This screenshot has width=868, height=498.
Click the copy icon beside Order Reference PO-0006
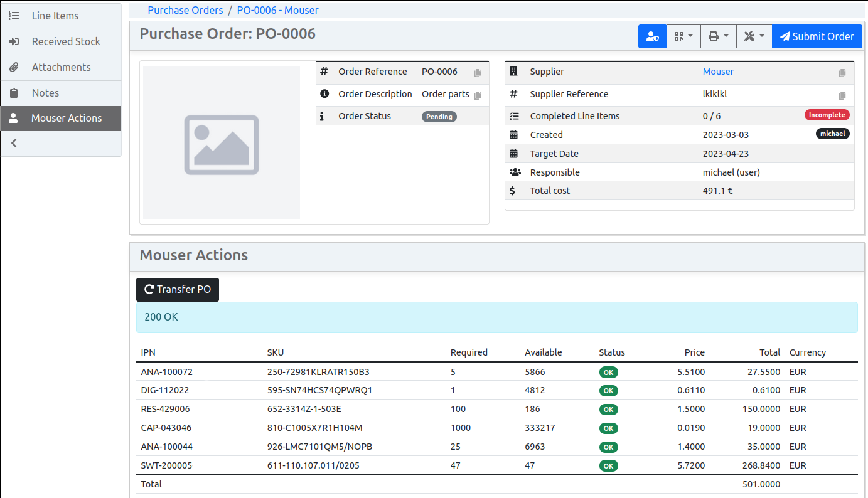[479, 73]
